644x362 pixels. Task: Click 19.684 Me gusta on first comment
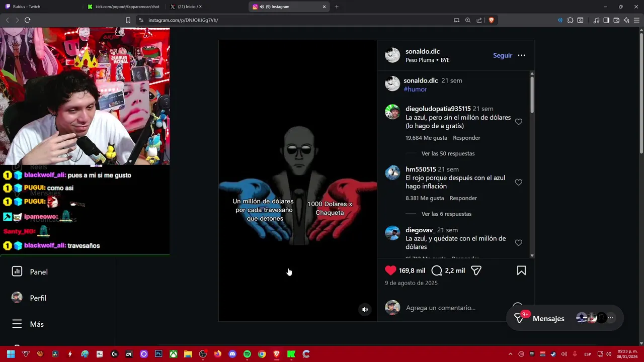(426, 138)
